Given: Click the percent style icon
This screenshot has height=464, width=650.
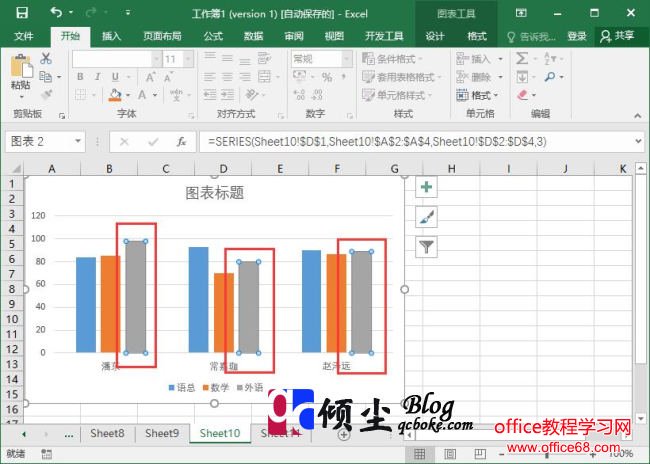Looking at the screenshot, I should pyautogui.click(x=327, y=77).
